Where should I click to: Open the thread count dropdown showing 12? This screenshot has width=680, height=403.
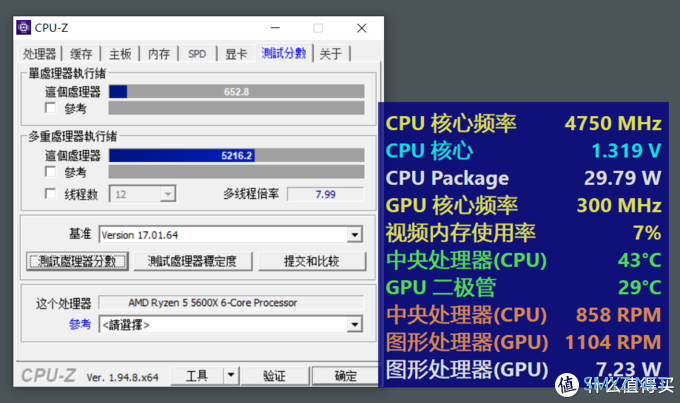point(142,194)
